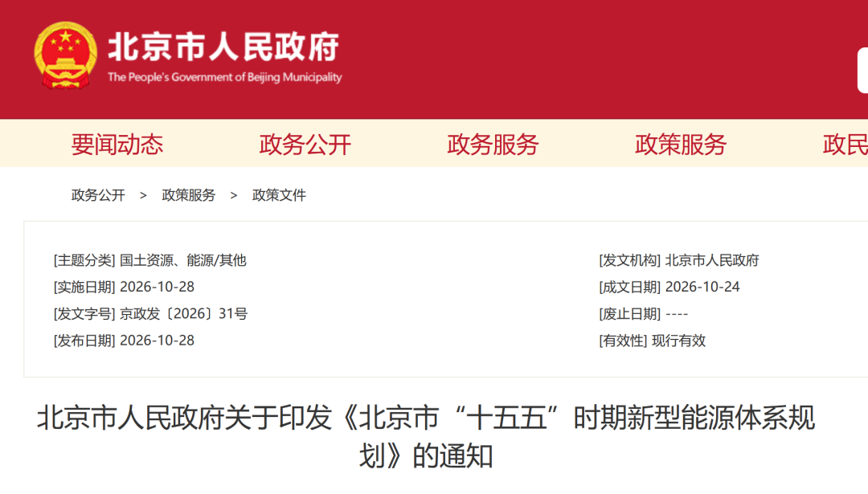Click the document title about 新型能源体系规划
The width and height of the screenshot is (868, 494).
(426, 437)
